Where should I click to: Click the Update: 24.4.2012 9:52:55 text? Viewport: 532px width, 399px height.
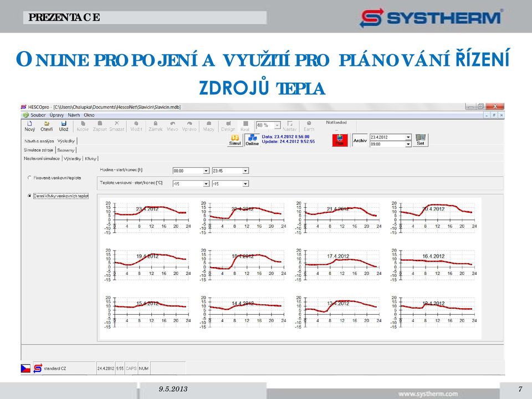tap(288, 141)
